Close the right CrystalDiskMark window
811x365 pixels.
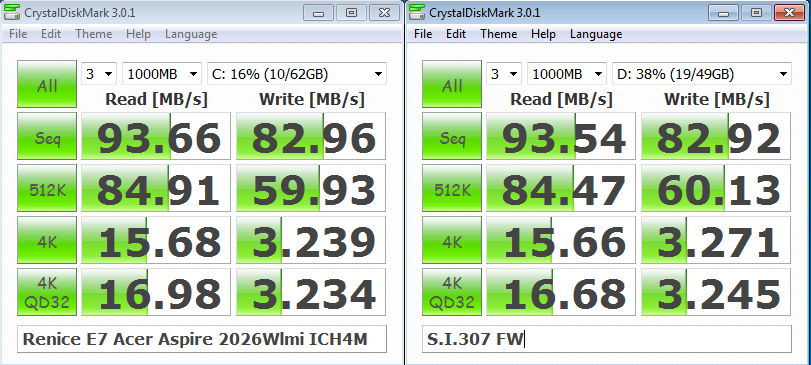click(x=790, y=12)
